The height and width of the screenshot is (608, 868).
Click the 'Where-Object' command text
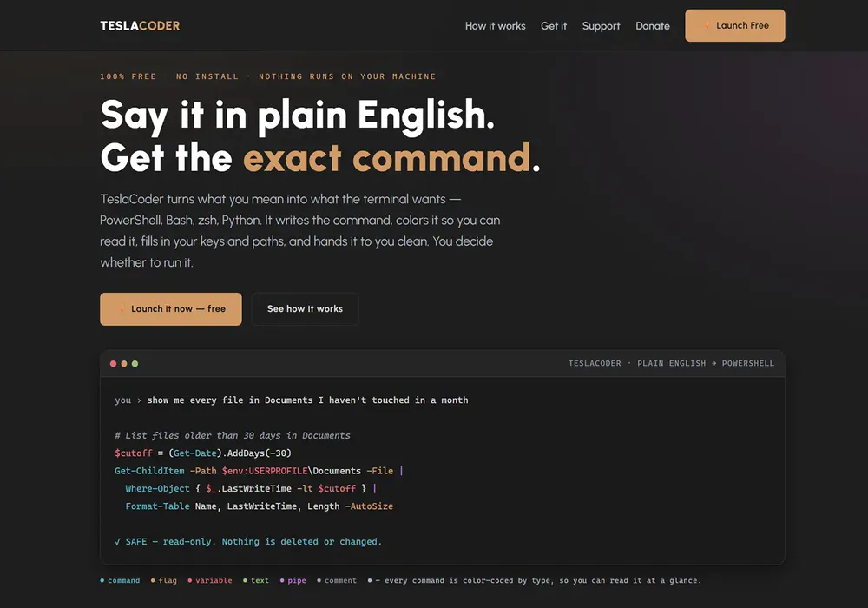pyautogui.click(x=157, y=488)
